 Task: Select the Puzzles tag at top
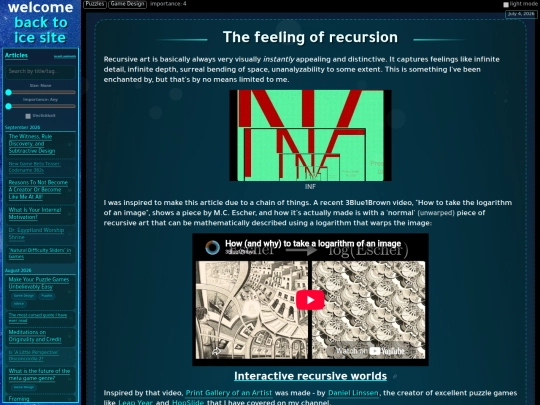(95, 4)
